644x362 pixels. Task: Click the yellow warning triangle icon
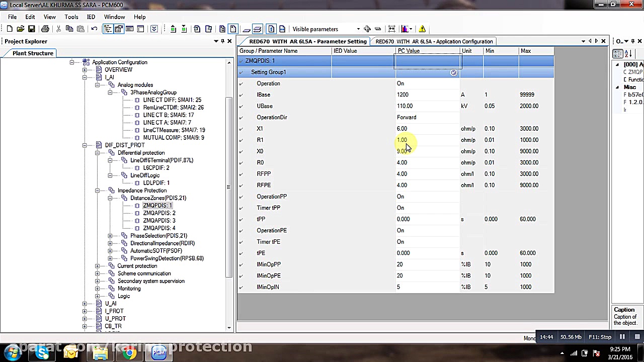(422, 29)
